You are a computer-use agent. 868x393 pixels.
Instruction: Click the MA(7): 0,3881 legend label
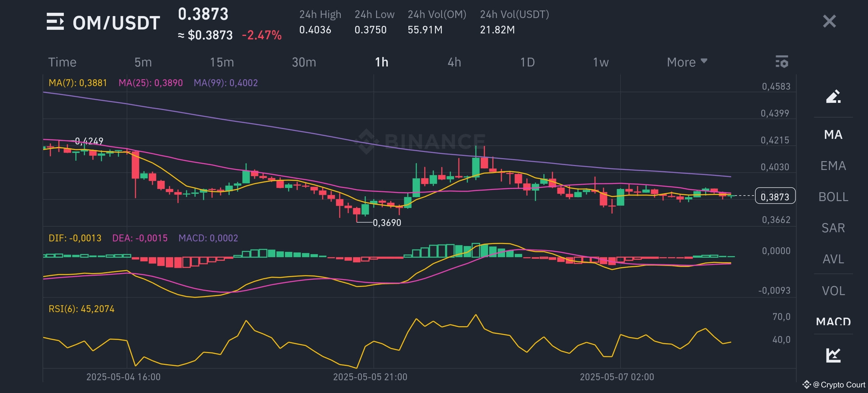pos(78,83)
